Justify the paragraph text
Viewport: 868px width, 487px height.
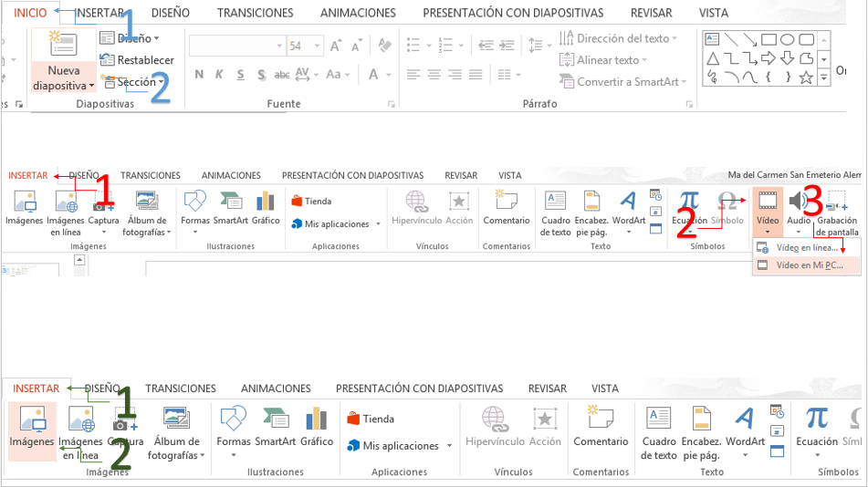pos(476,74)
